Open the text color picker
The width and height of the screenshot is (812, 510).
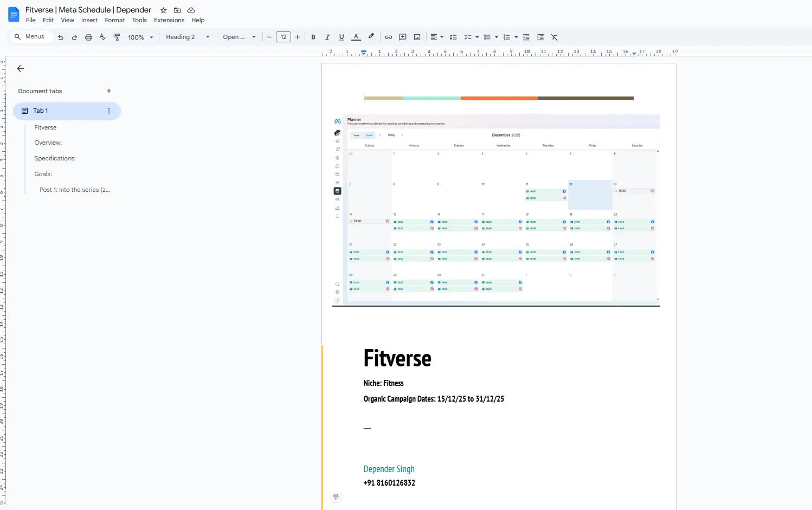tap(356, 37)
